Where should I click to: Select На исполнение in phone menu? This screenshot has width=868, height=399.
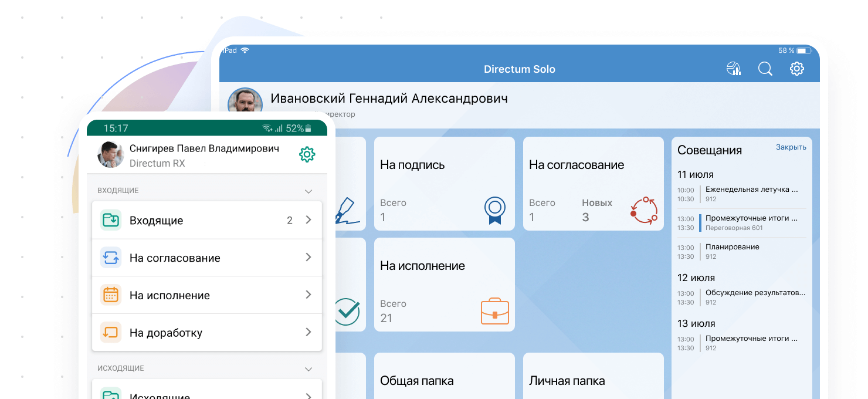(207, 295)
